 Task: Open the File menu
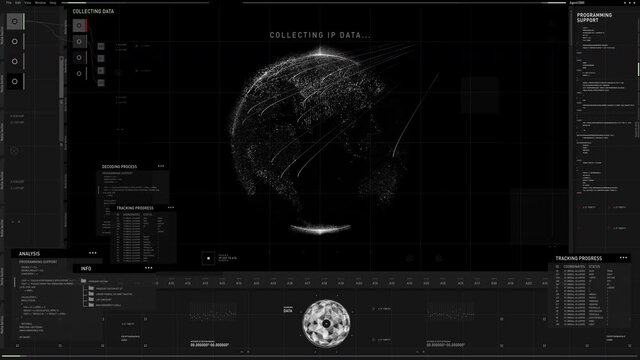(9, 2)
